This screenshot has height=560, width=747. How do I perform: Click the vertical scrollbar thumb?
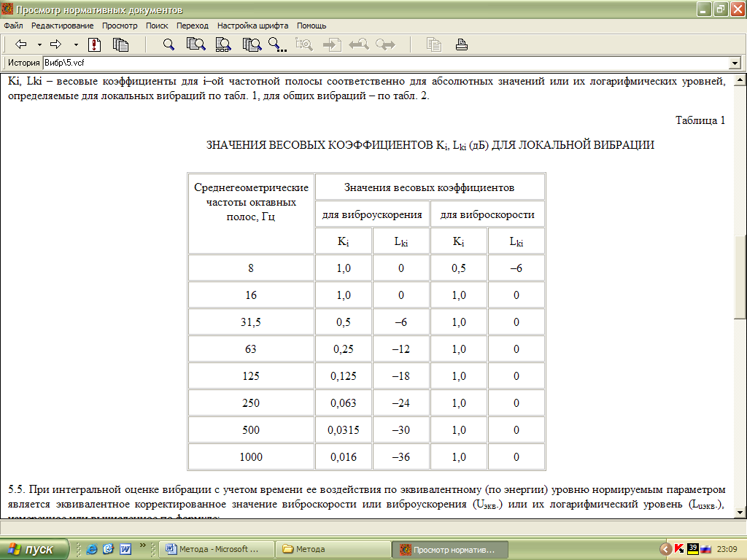[x=740, y=277]
